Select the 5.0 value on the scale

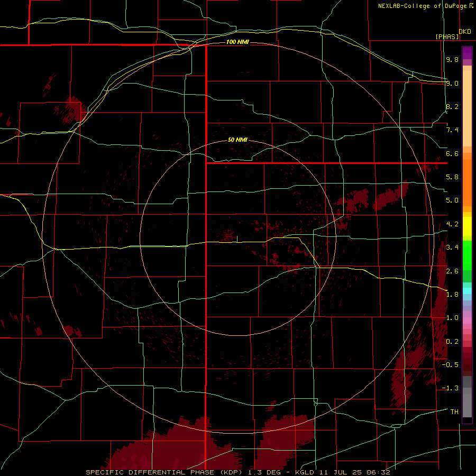click(452, 200)
